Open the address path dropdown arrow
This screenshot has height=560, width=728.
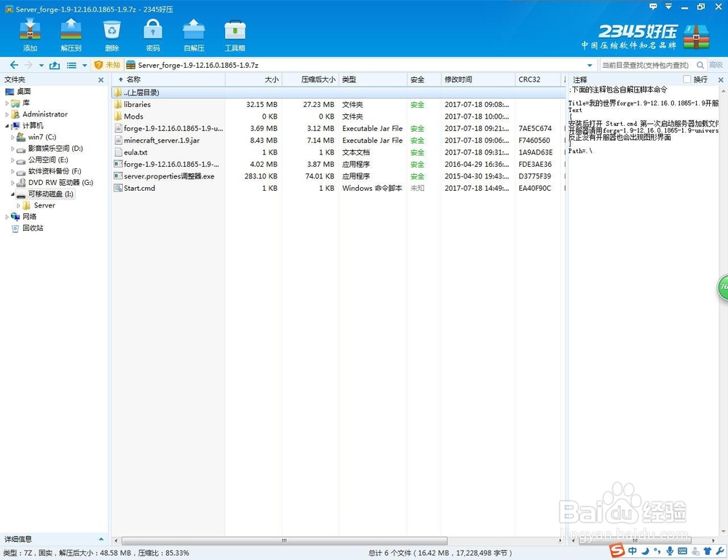pos(590,66)
